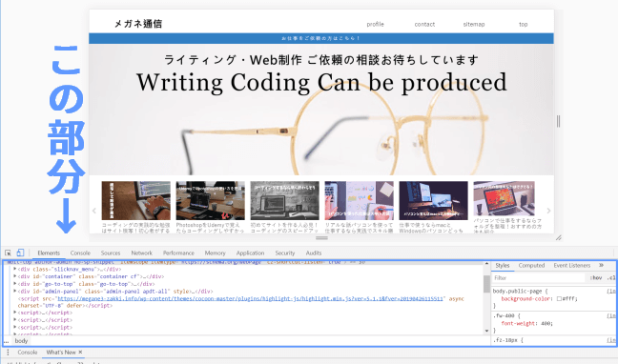This screenshot has width=618, height=364.
Task: Activate the inspect element picker icon
Action: (x=8, y=253)
